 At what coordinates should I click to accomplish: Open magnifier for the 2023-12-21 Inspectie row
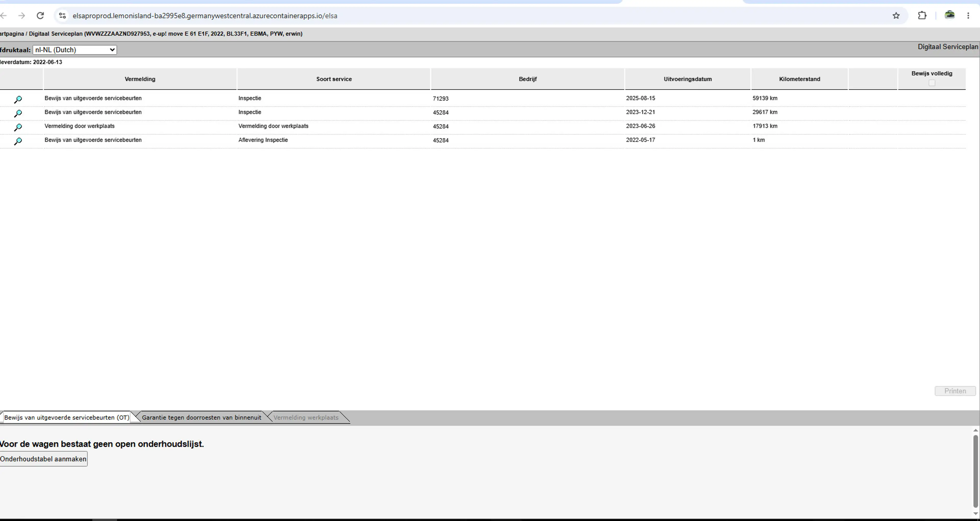[x=18, y=113]
